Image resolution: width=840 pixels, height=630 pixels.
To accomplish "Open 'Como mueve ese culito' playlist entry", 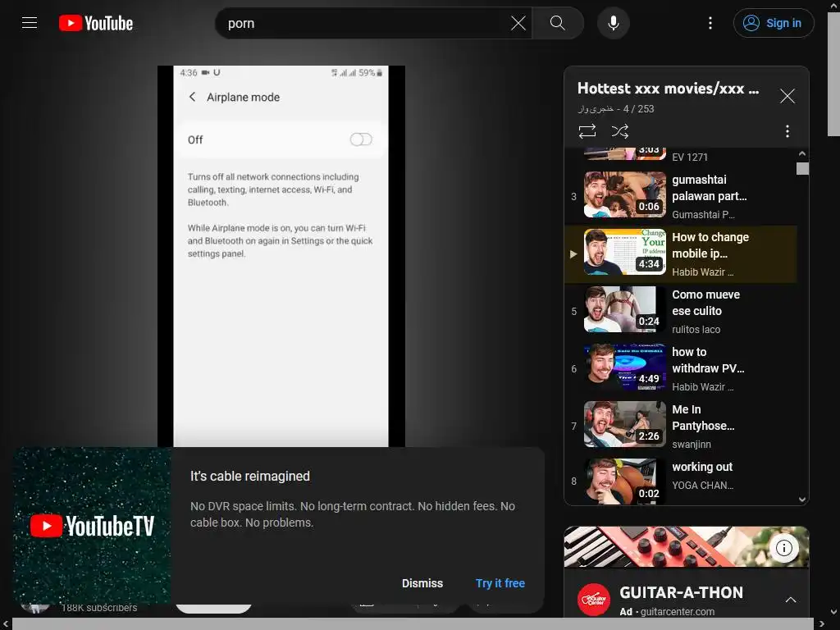I will [680, 311].
